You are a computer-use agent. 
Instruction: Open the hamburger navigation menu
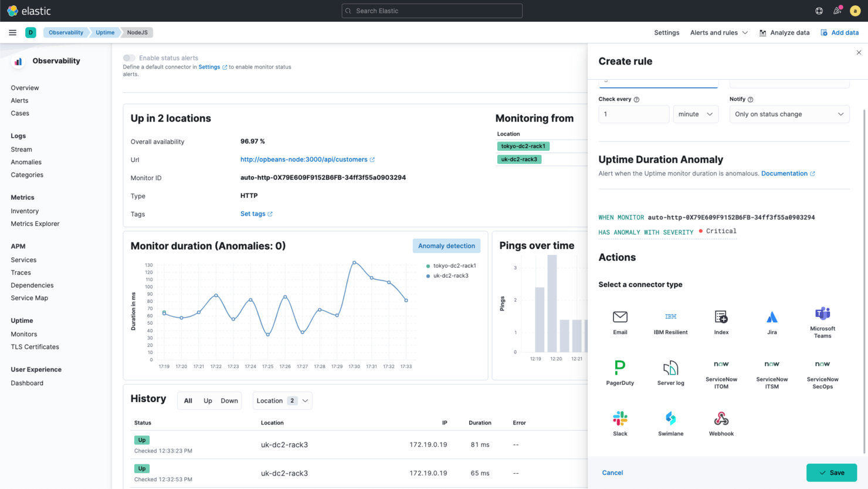(12, 32)
